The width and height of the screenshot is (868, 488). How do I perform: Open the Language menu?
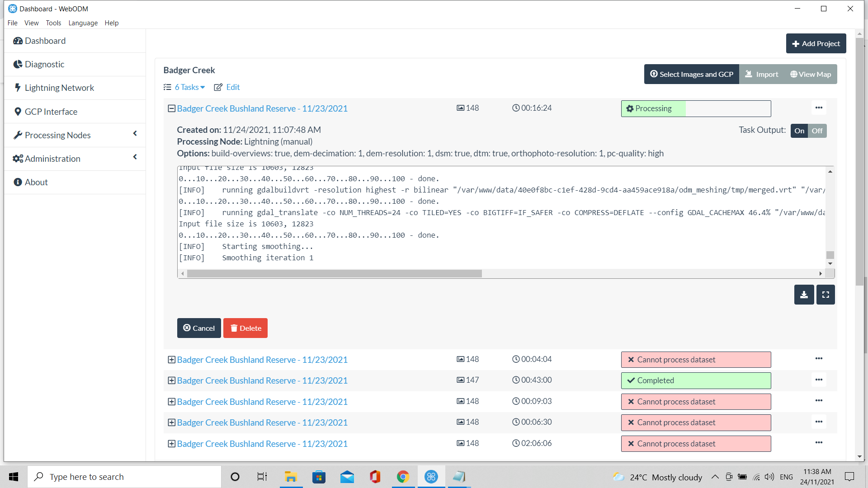click(83, 23)
